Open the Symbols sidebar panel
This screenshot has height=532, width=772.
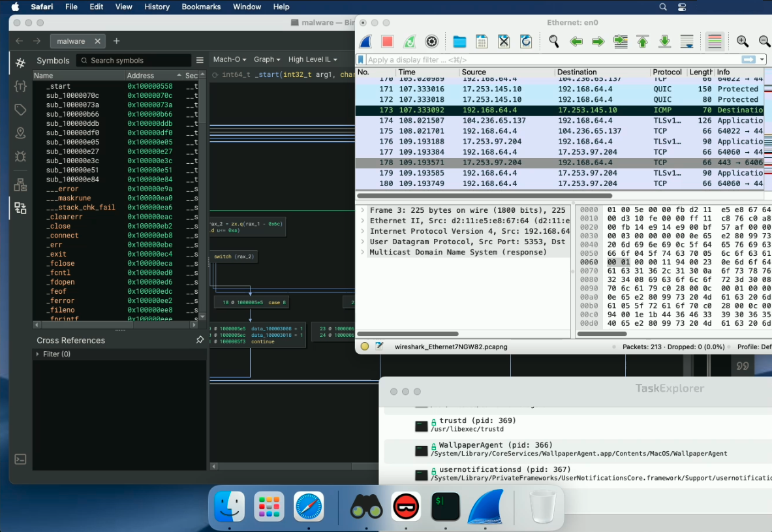tap(20, 62)
